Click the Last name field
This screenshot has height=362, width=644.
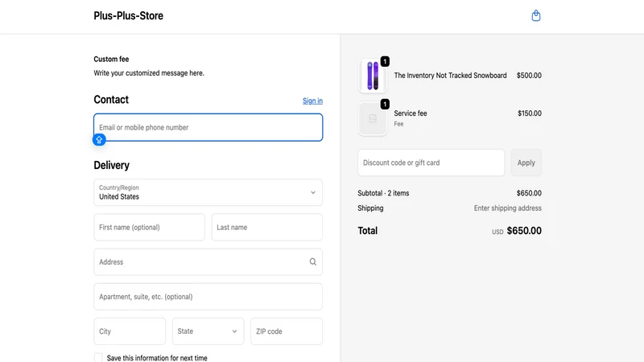tap(267, 227)
